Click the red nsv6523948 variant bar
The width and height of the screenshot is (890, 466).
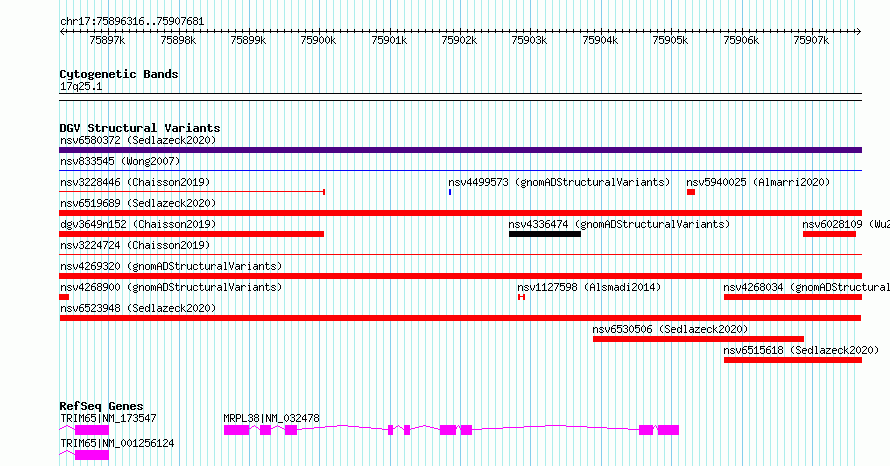[x=460, y=318]
